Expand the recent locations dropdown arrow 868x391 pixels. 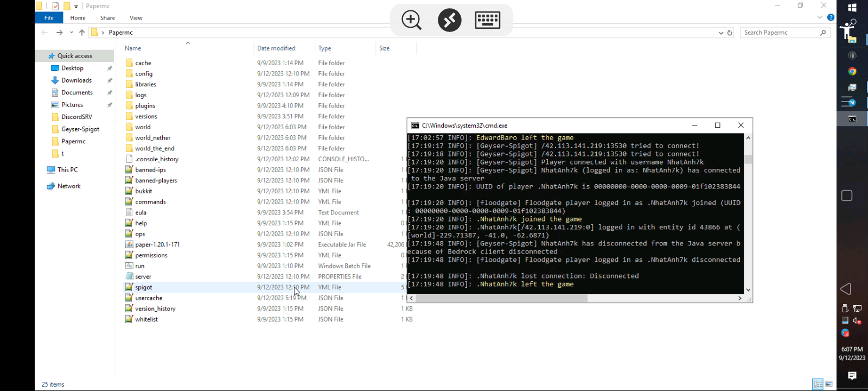click(71, 33)
